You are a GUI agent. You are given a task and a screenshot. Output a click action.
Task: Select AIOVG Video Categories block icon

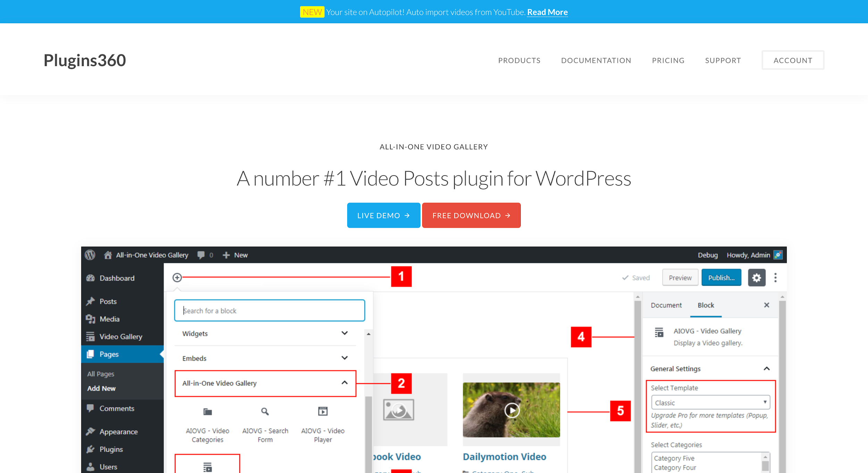208,412
